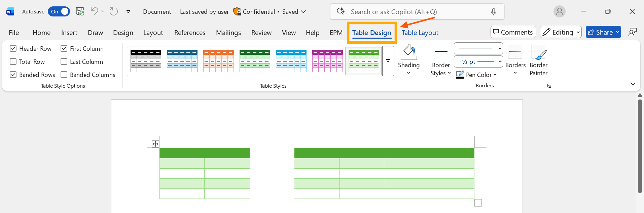Enable the Total Row checkbox
Viewport: 644px width, 213px height.
(x=13, y=61)
